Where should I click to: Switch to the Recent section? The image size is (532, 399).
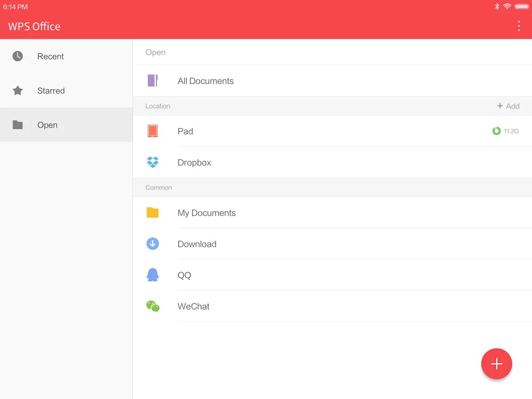click(50, 56)
